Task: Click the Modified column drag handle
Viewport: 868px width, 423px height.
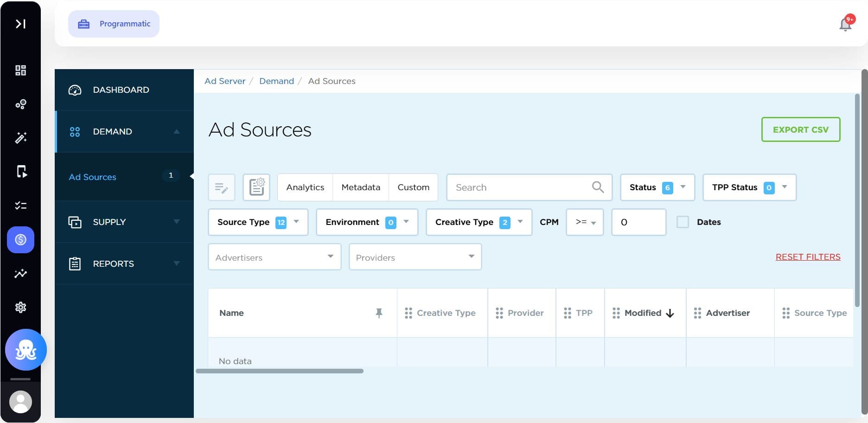Action: click(x=616, y=313)
